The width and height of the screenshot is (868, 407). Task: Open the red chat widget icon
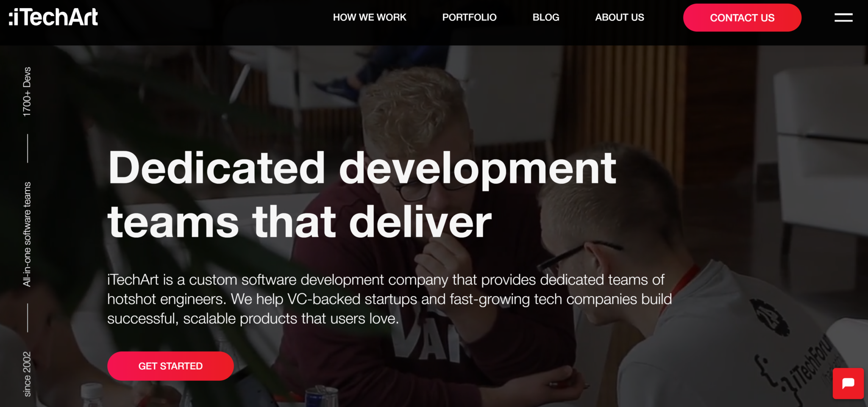click(848, 383)
